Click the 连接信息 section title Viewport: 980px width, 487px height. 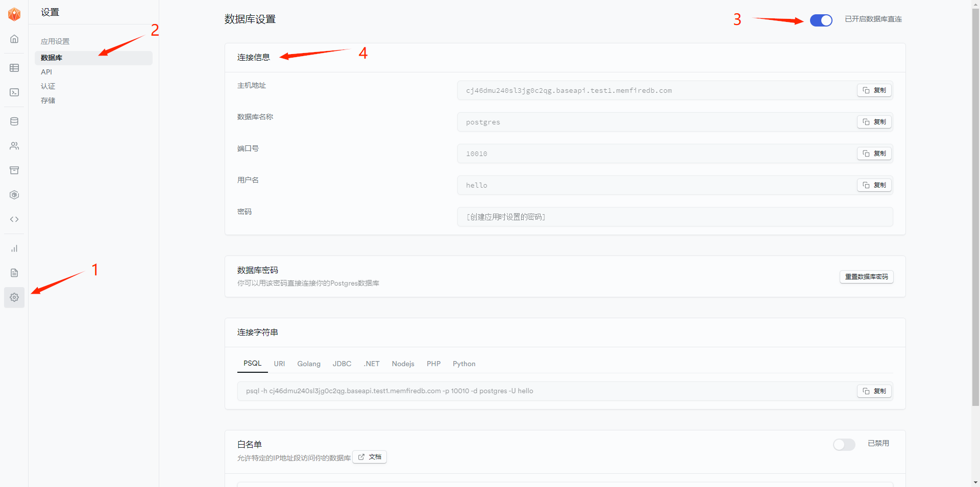coord(254,57)
